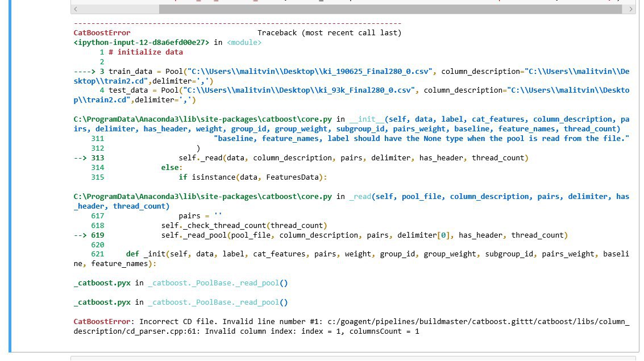644x361 pixels.
Task: Click the blue selected-cell bar on left
Action: [10, 176]
